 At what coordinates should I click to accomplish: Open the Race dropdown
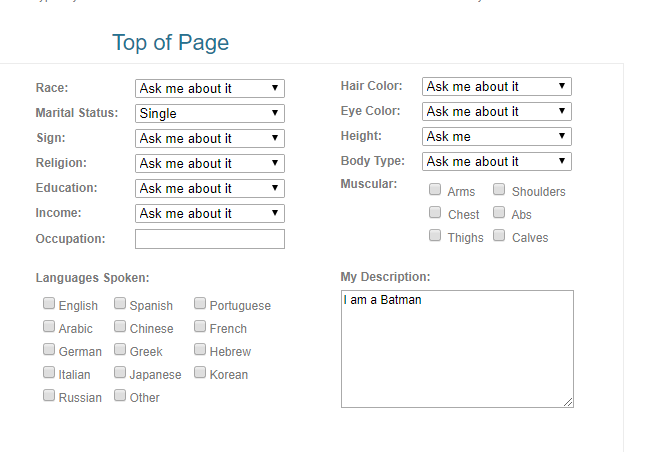click(209, 88)
